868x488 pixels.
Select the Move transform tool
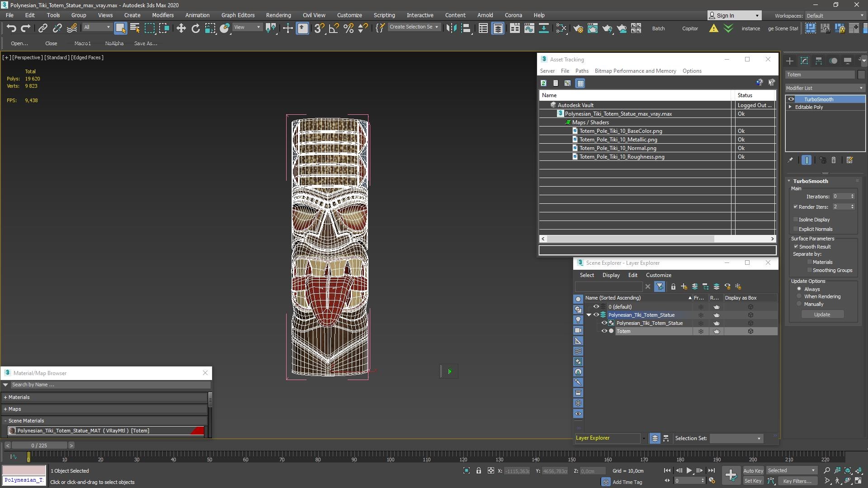[181, 28]
